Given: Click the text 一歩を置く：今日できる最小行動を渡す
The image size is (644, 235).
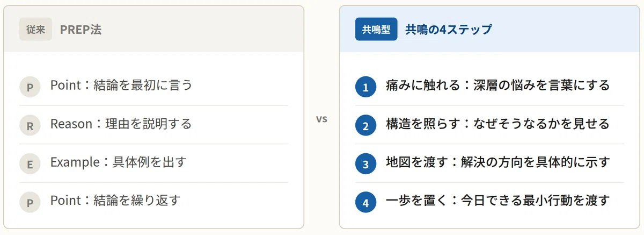Looking at the screenshot, I should [x=498, y=201].
